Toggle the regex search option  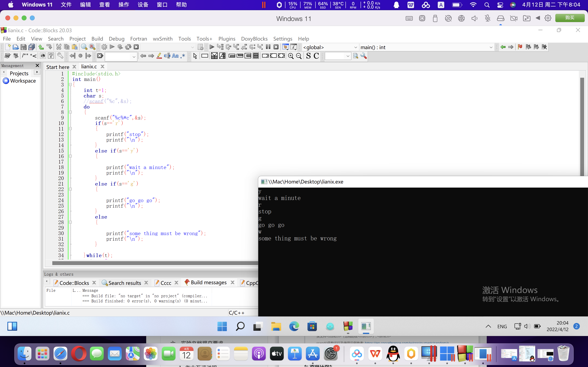(x=183, y=56)
